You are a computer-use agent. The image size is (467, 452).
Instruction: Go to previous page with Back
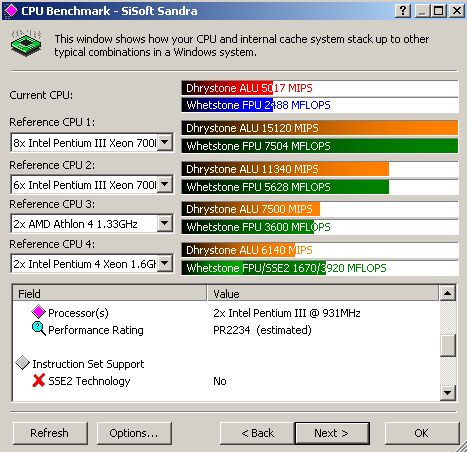pos(257,433)
